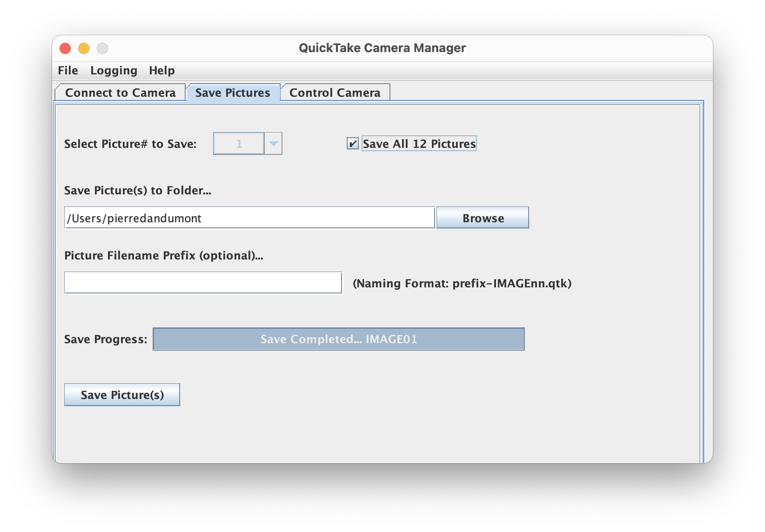Expand the picture number dropdown arrow
Viewport: 765px width, 532px height.
click(273, 144)
